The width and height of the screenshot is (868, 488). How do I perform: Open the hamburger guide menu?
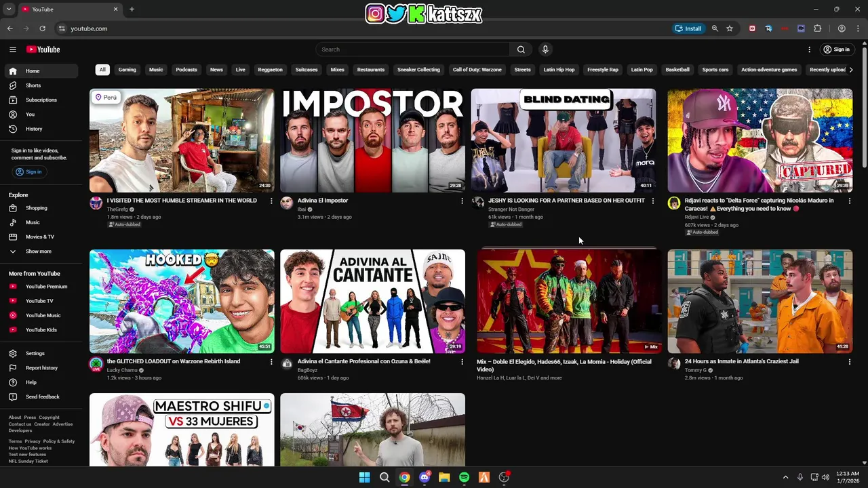(13, 49)
